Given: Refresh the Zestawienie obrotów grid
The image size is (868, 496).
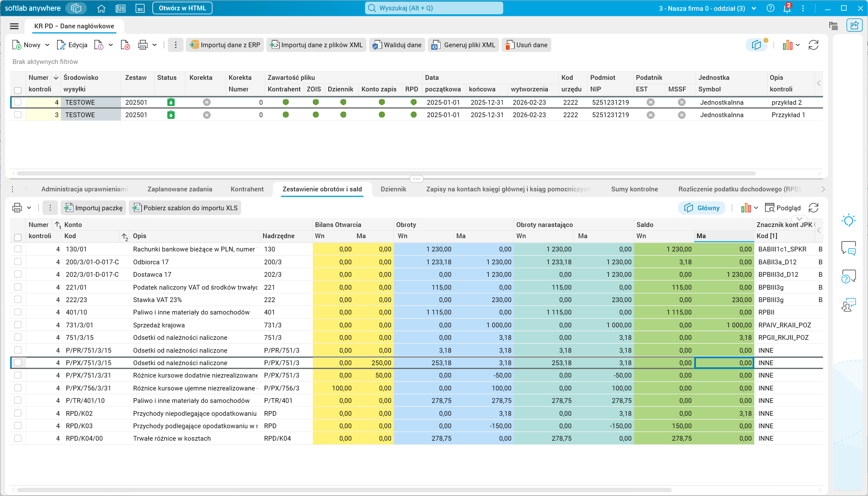Looking at the screenshot, I should pos(814,208).
